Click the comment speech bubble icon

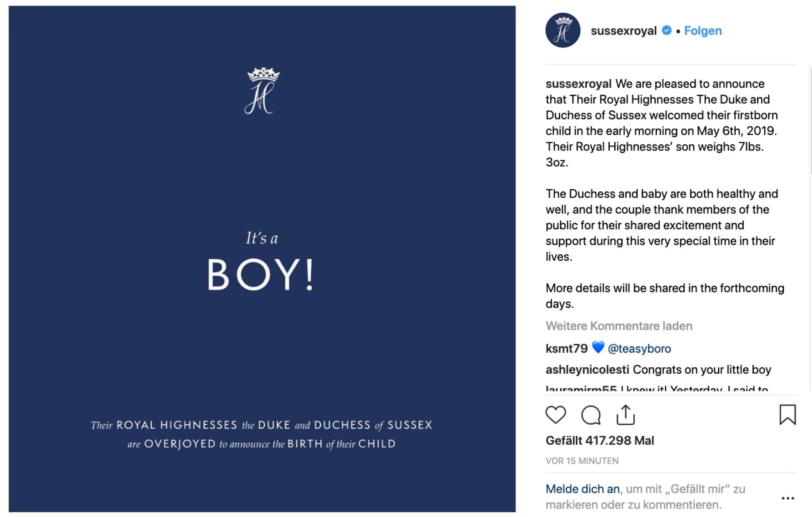pos(591,415)
